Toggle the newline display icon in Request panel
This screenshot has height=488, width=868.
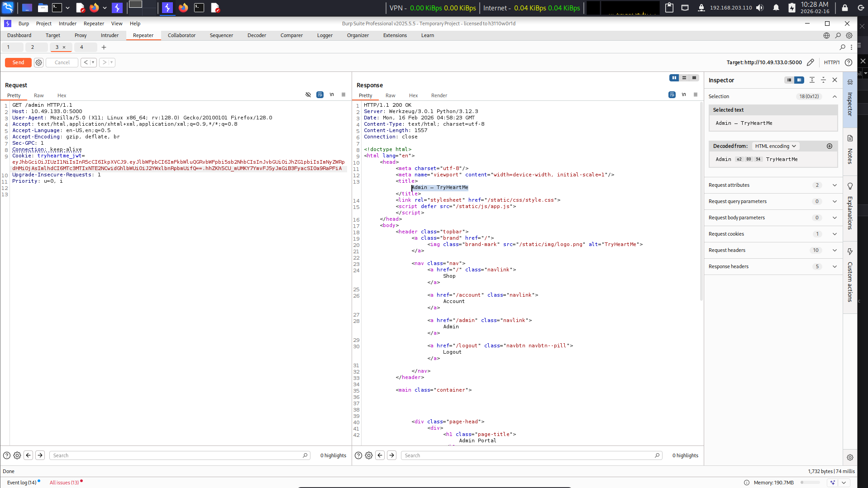pyautogui.click(x=332, y=95)
